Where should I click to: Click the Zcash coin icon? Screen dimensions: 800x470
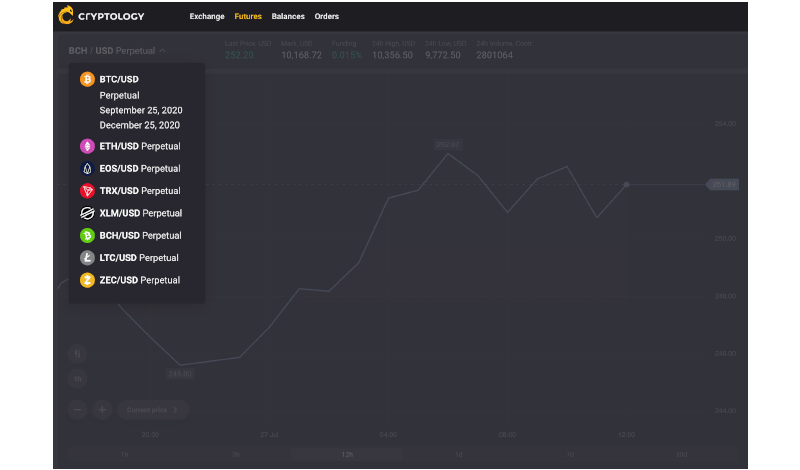tap(87, 281)
